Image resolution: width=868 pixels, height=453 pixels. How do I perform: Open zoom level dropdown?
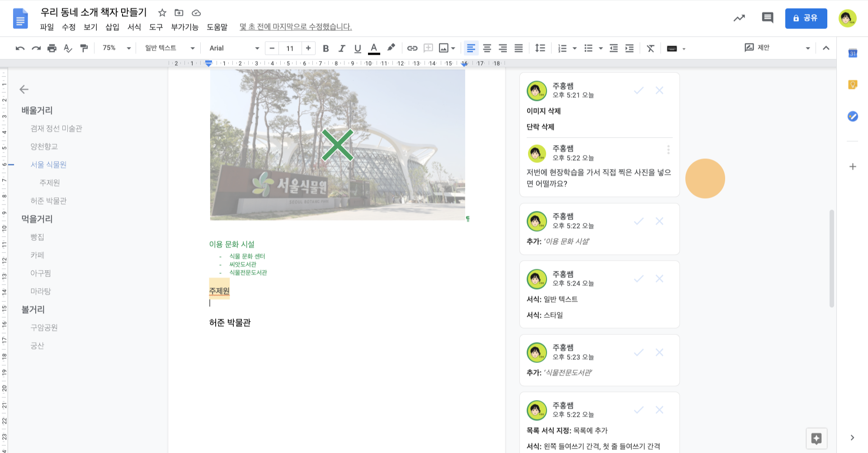[117, 48]
